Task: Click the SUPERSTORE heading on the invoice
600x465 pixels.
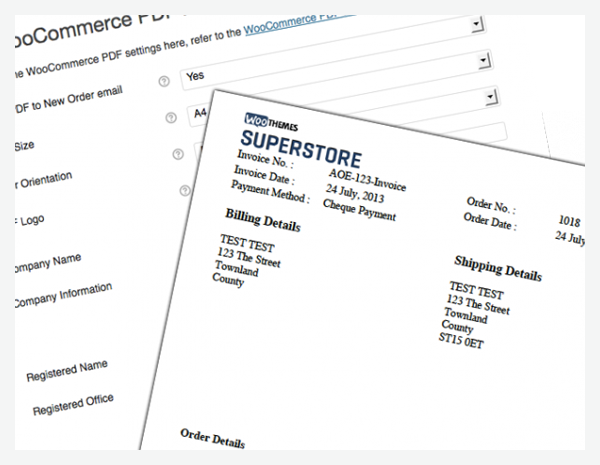Action: pyautogui.click(x=301, y=150)
